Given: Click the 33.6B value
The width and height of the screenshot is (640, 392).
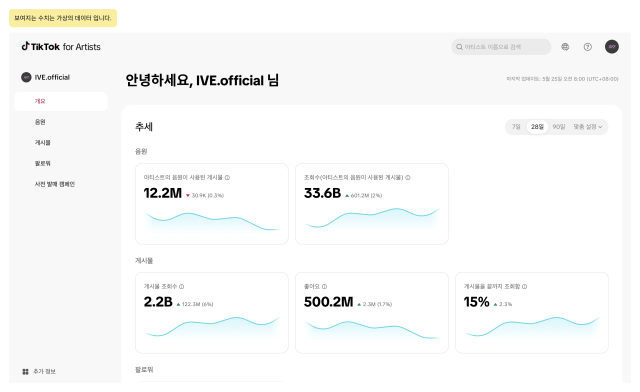Looking at the screenshot, I should pyautogui.click(x=322, y=193).
